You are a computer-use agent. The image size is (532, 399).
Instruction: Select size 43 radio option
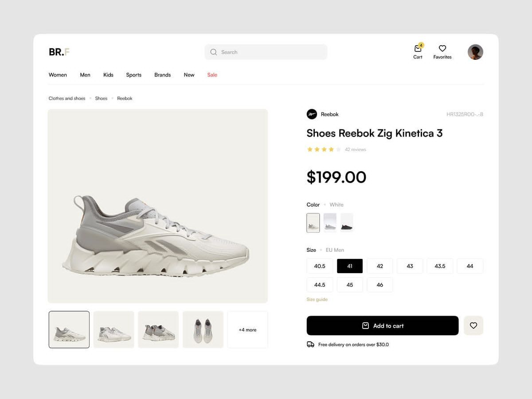coord(410,266)
